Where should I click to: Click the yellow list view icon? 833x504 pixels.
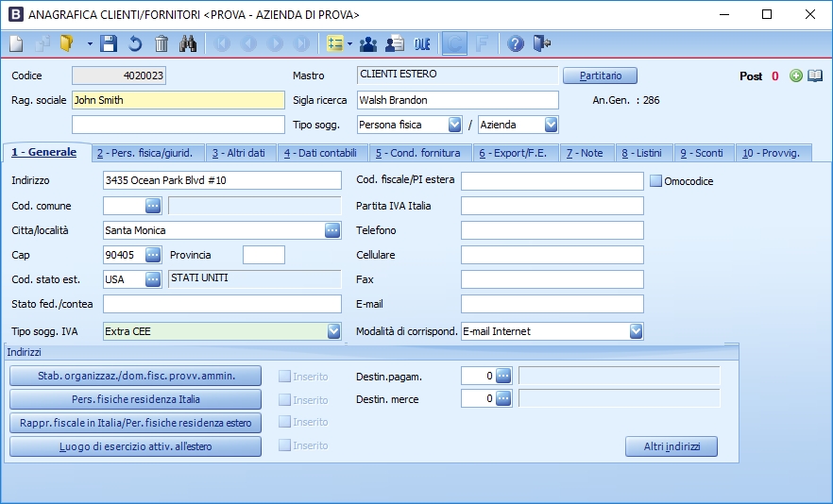coord(334,43)
